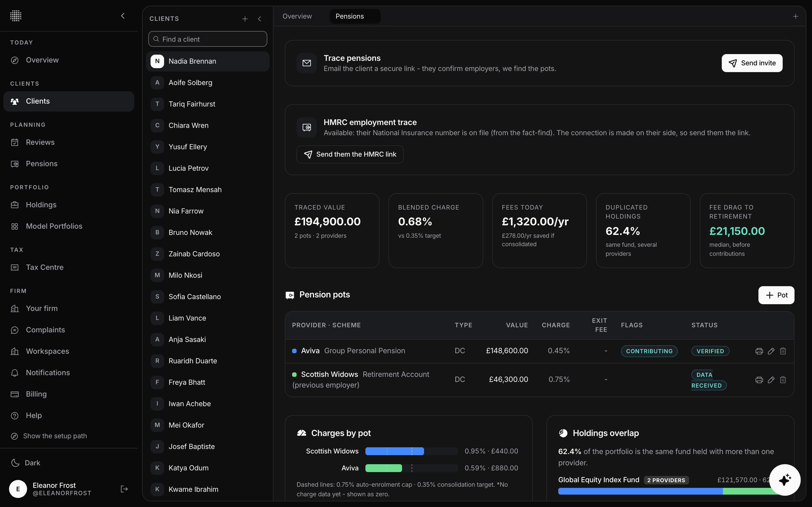Open the AI assistant sparkle button
The height and width of the screenshot is (507, 812).
coord(785,480)
